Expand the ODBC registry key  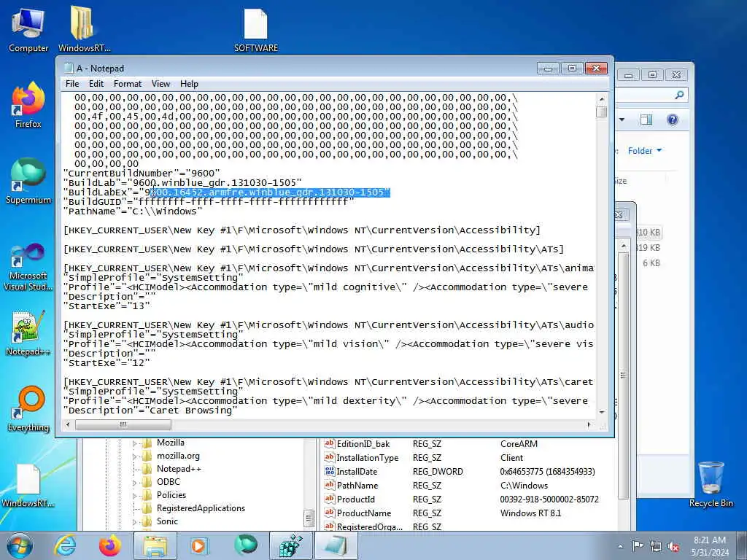[x=134, y=483]
